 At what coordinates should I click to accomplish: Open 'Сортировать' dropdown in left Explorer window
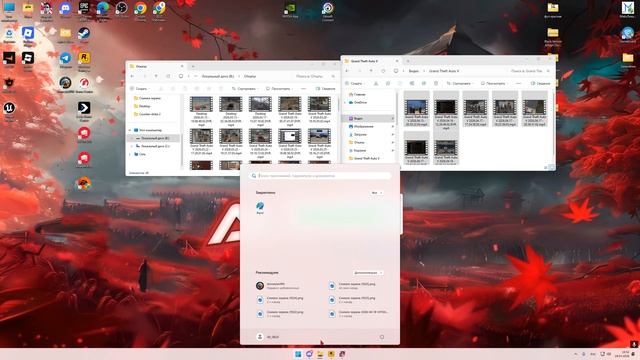[x=244, y=89]
